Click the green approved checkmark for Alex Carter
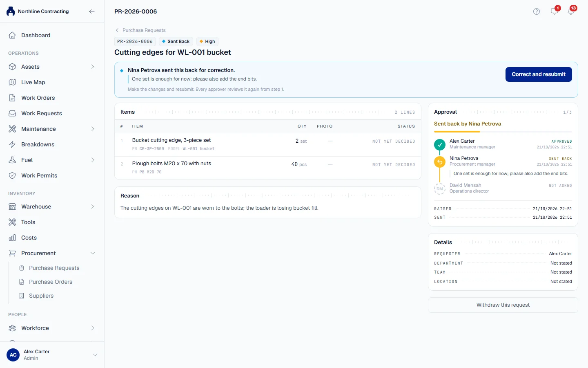This screenshot has width=588, height=368. [x=440, y=144]
